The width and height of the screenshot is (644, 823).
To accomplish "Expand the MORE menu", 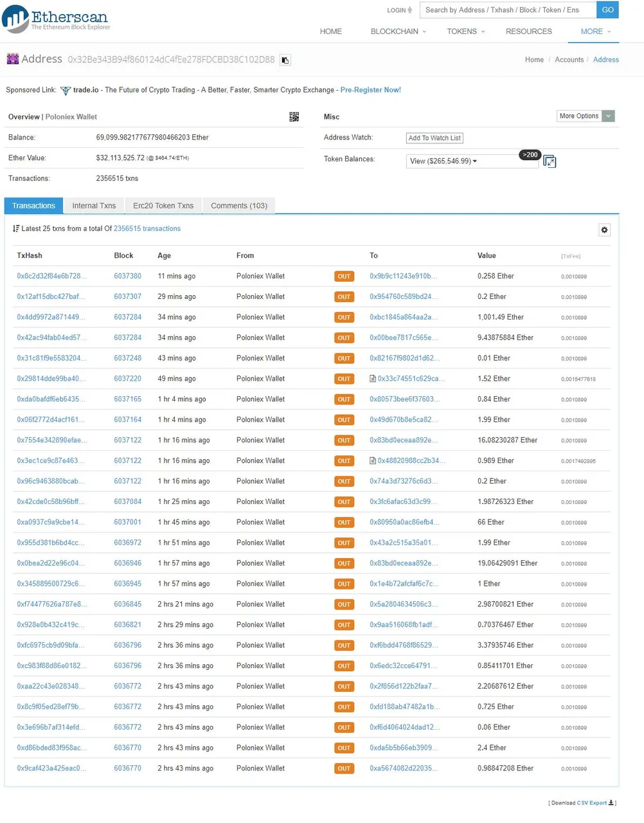I will click(596, 32).
